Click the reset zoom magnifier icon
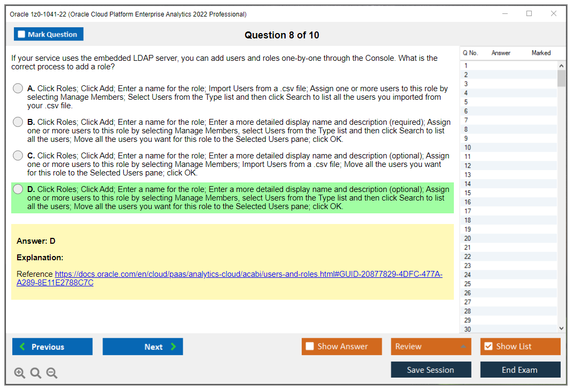Image resolution: width=574 pixels, height=392 pixels. tap(36, 373)
